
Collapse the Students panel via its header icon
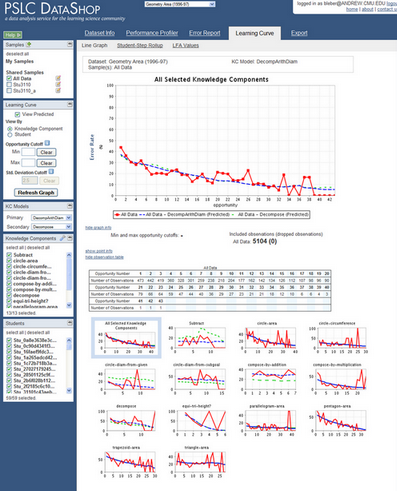pyautogui.click(x=69, y=323)
